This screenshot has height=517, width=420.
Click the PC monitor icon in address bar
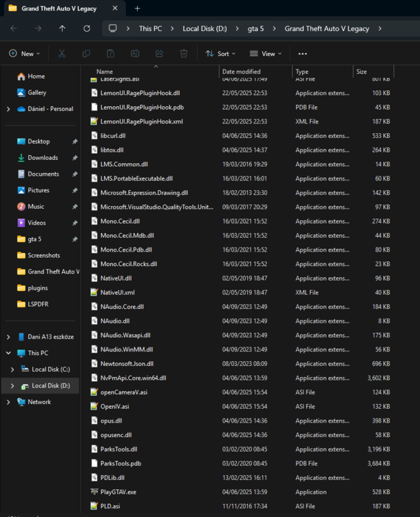(113, 28)
